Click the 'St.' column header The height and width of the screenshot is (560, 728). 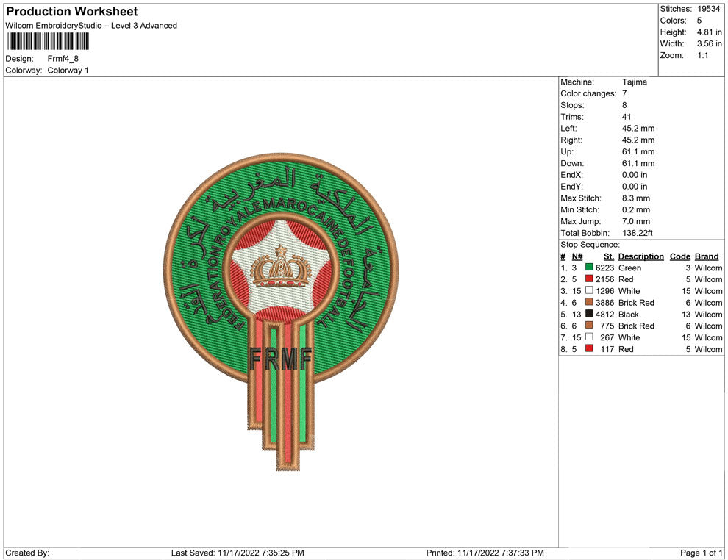[609, 256]
